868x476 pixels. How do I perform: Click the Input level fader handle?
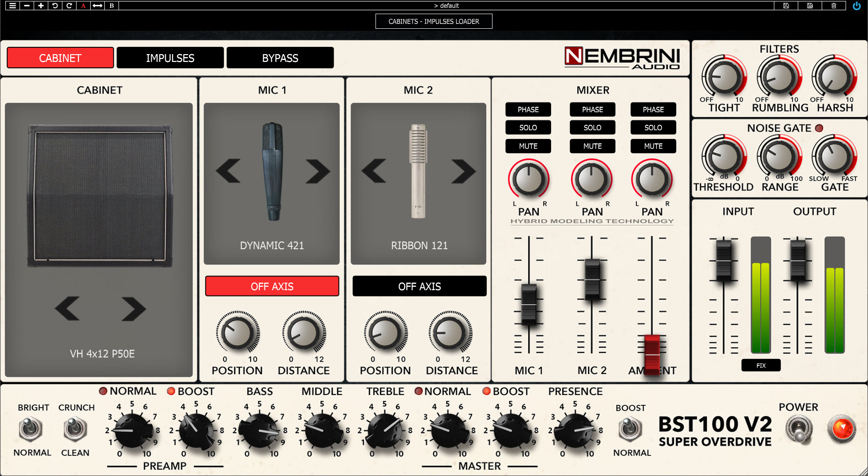724,260
